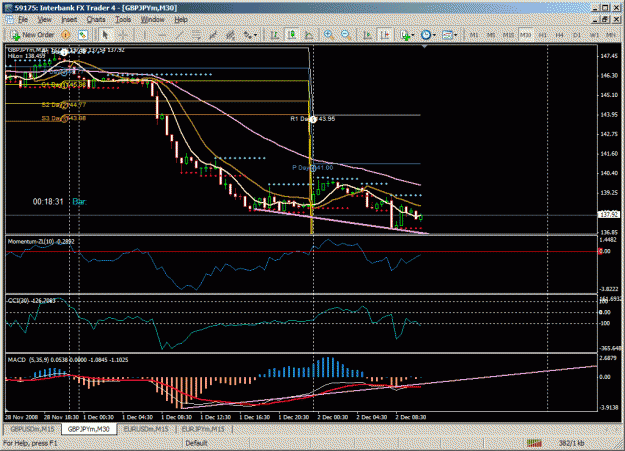The height and width of the screenshot is (451, 625).
Task: Select the trendline drawing tool
Action: tap(179, 35)
